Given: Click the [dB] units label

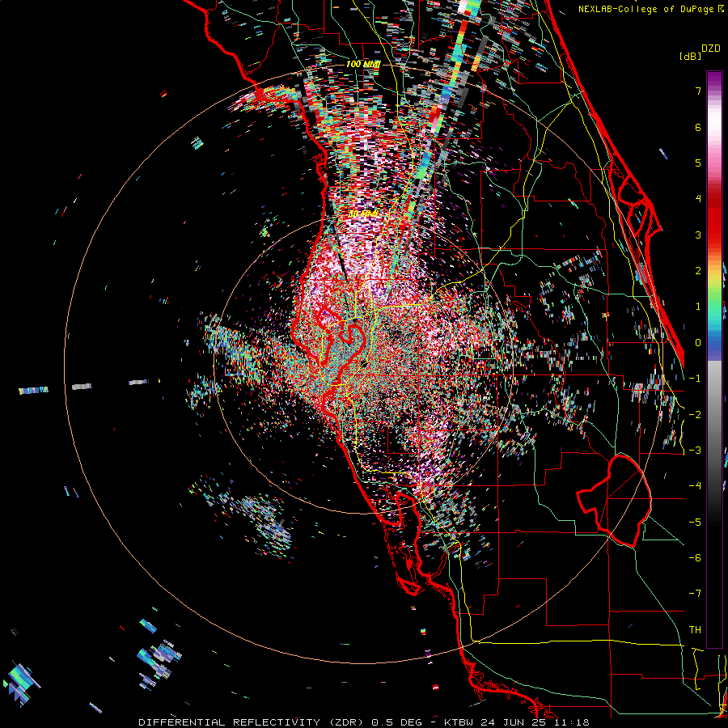Looking at the screenshot, I should pyautogui.click(x=690, y=56).
